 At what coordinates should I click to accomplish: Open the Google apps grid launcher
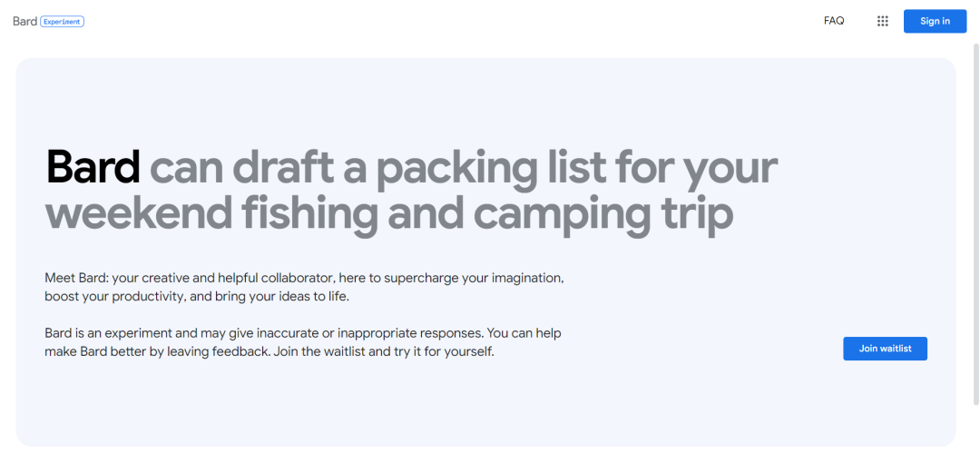(x=882, y=21)
